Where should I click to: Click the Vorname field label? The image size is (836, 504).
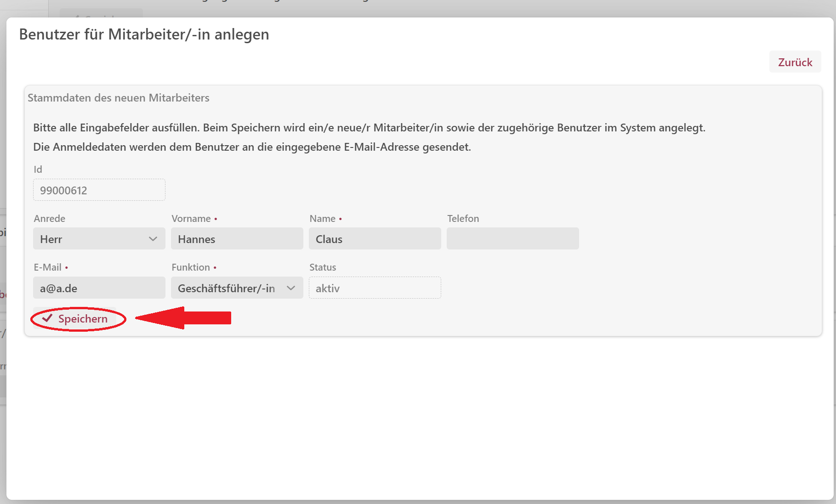[191, 219]
